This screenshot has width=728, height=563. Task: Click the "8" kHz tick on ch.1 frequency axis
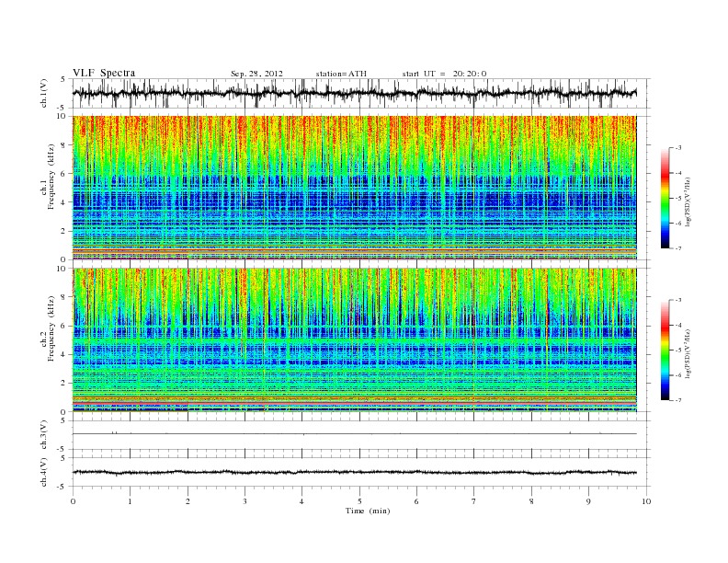point(64,145)
